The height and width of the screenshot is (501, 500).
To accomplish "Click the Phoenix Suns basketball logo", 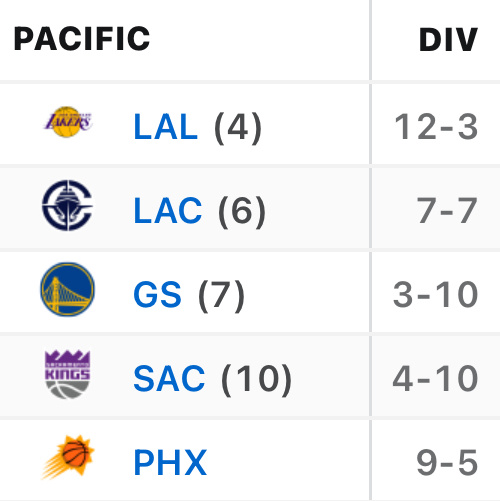I will (x=68, y=457).
